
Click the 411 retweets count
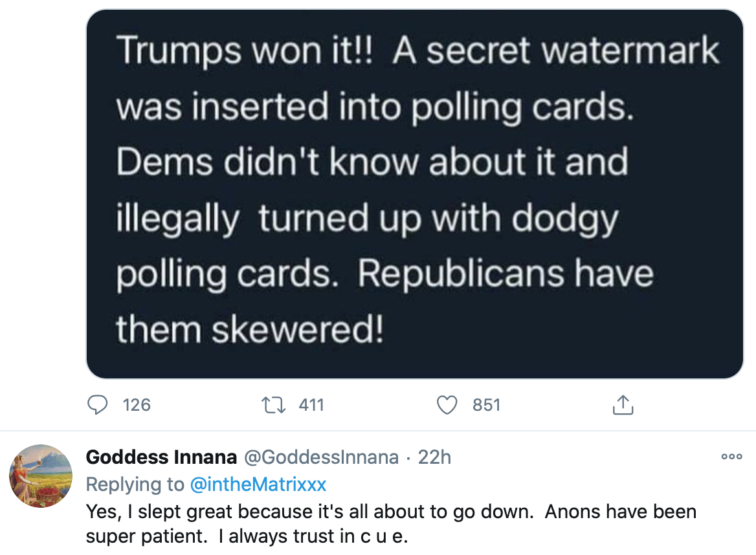pos(311,405)
